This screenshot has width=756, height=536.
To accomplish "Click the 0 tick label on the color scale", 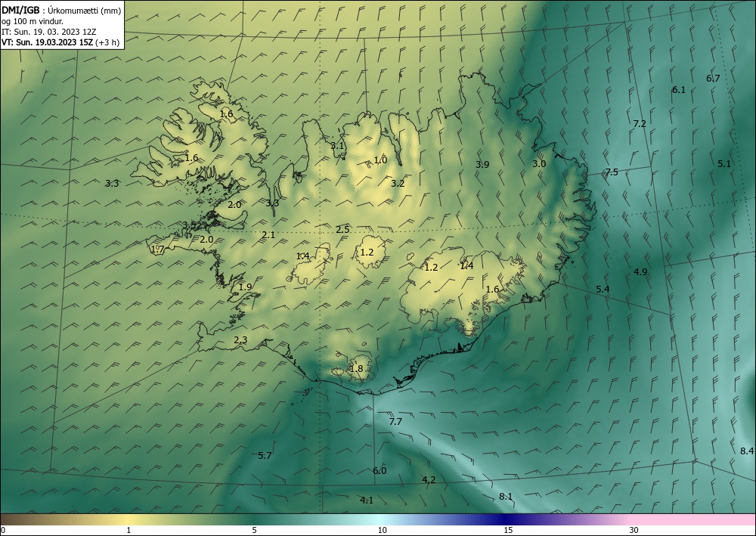I will (3, 530).
